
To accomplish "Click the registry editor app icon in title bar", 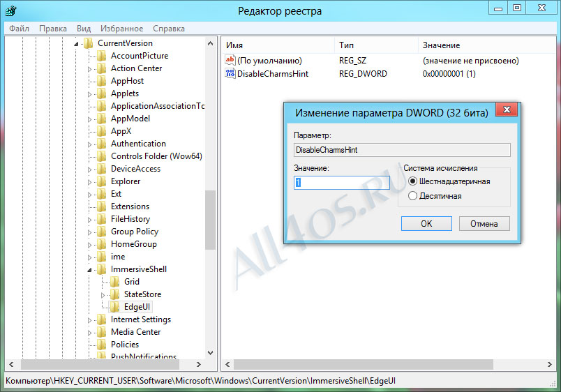I will coord(10,10).
